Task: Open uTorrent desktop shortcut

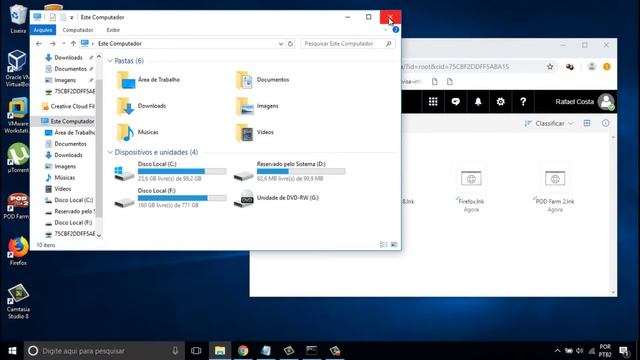Action: [x=18, y=158]
